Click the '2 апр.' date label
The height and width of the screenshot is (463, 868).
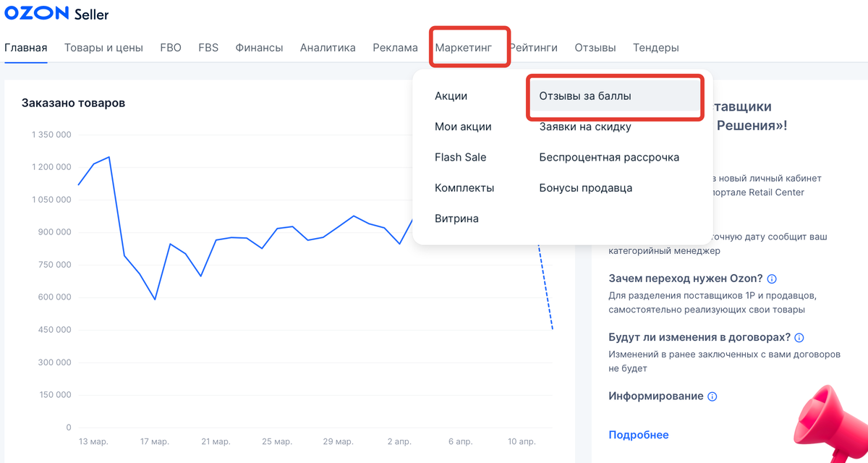click(x=399, y=441)
